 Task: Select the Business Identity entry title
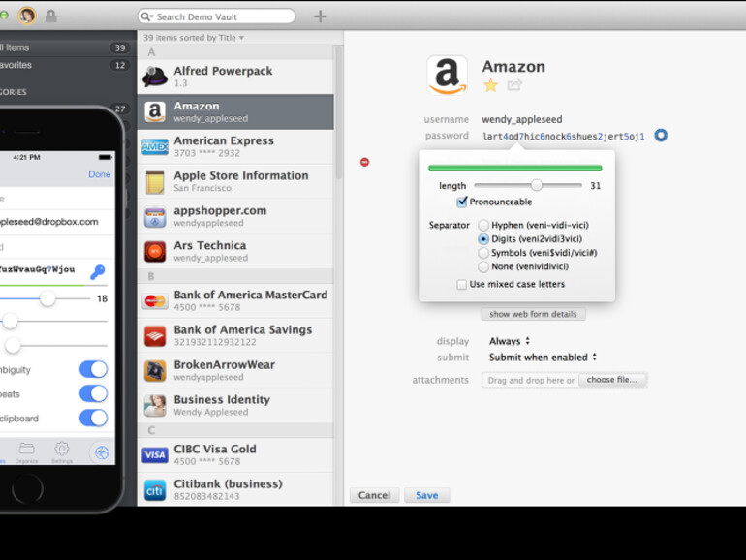tap(222, 400)
